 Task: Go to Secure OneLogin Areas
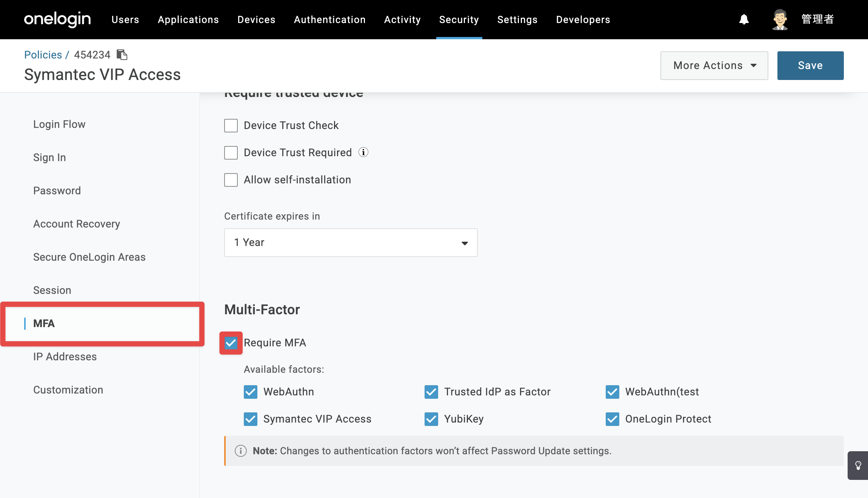pyautogui.click(x=89, y=257)
